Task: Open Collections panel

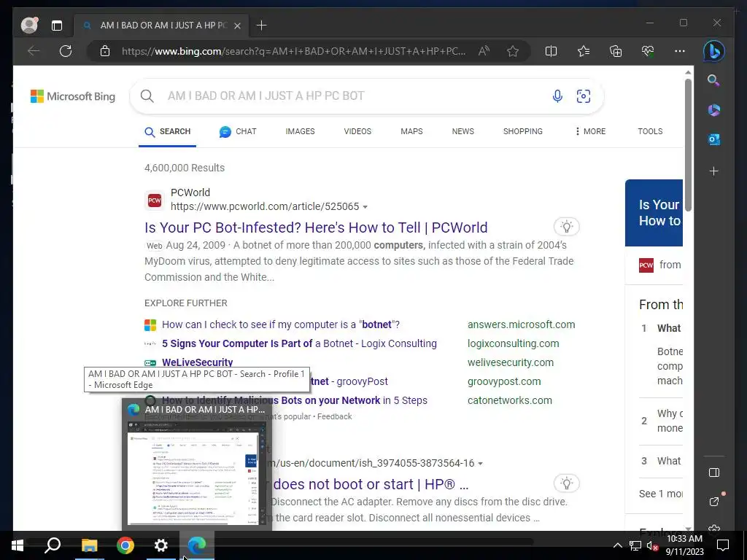Action: [x=616, y=51]
